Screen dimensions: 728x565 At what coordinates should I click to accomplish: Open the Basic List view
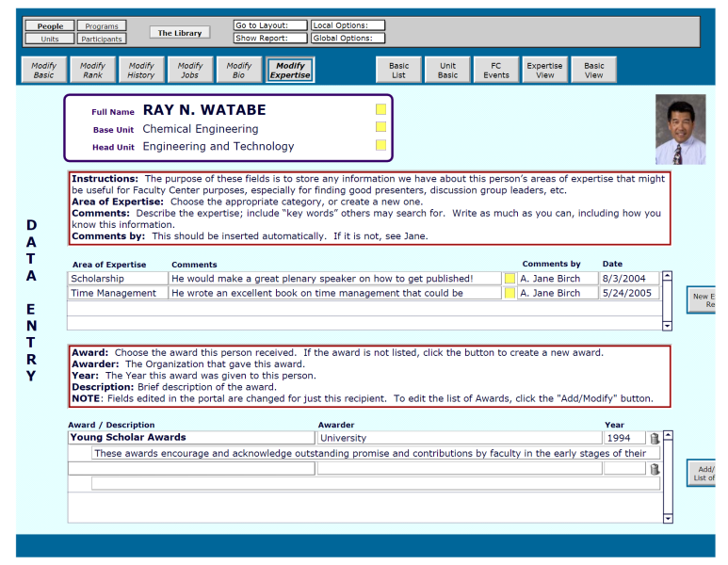point(398,70)
